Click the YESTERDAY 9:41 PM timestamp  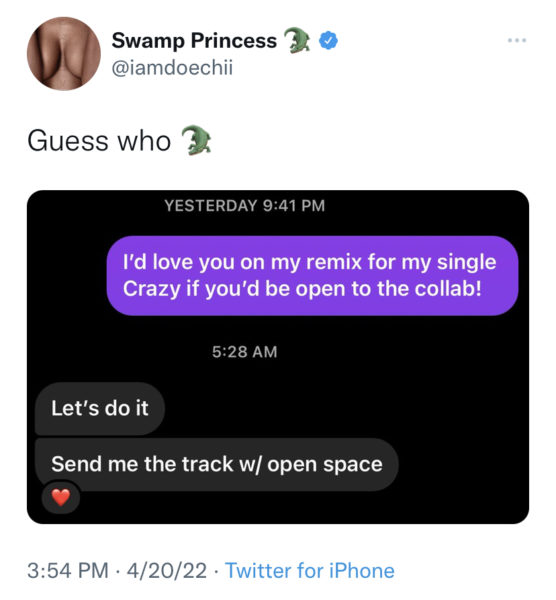[245, 206]
